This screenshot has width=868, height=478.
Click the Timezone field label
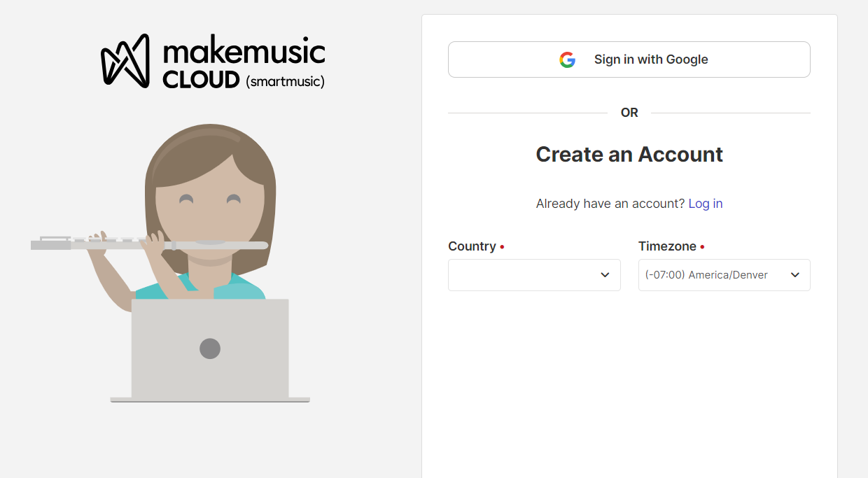667,246
